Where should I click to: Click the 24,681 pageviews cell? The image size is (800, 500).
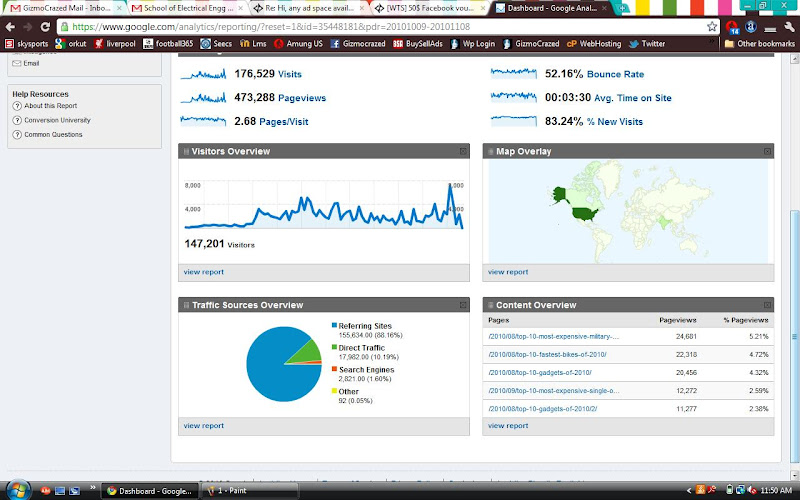(686, 337)
